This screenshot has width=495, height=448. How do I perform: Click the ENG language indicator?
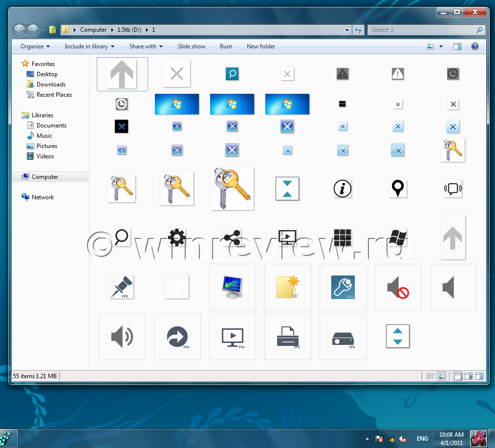pyautogui.click(x=422, y=439)
